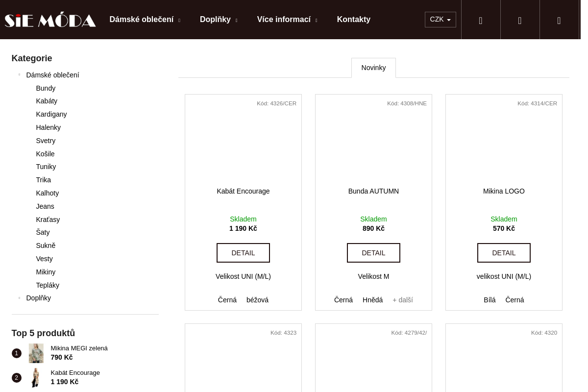Click the header icon at the far right edge

[559, 20]
